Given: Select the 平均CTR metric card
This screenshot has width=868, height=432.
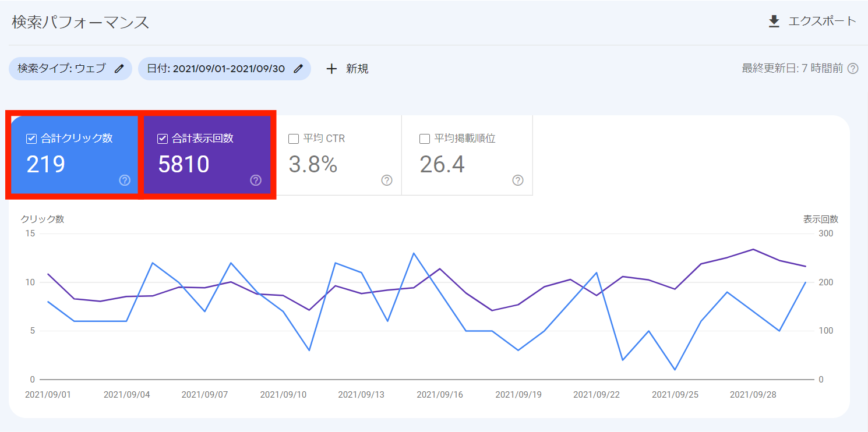Looking at the screenshot, I should pyautogui.click(x=338, y=155).
